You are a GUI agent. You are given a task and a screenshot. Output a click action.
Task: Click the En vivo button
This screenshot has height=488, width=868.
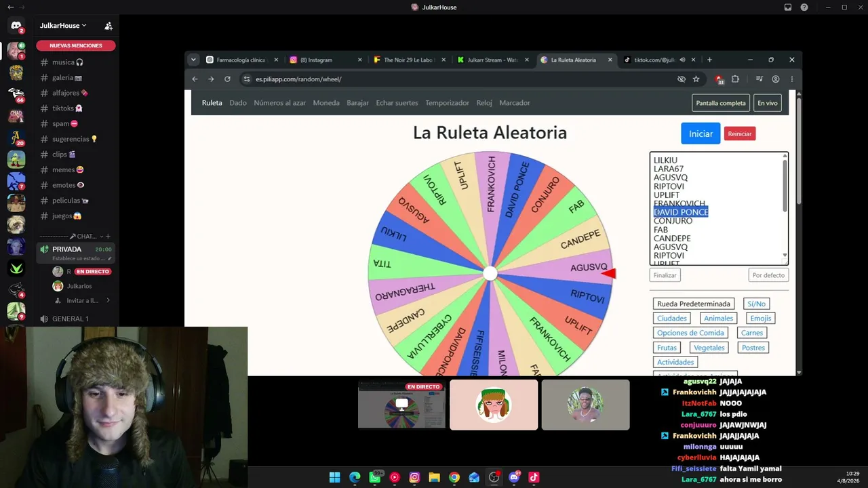point(768,103)
